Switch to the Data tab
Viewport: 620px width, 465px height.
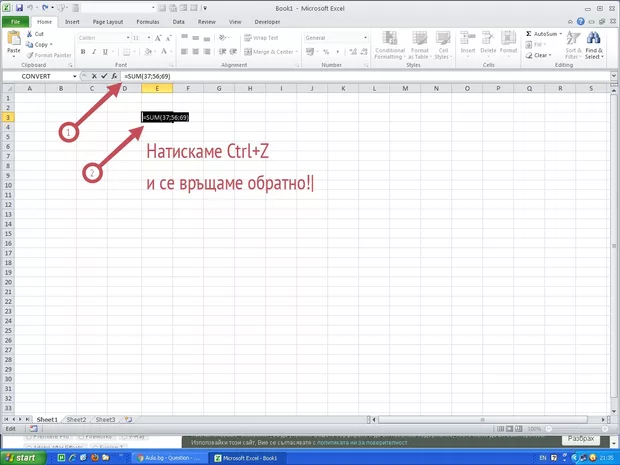(178, 22)
